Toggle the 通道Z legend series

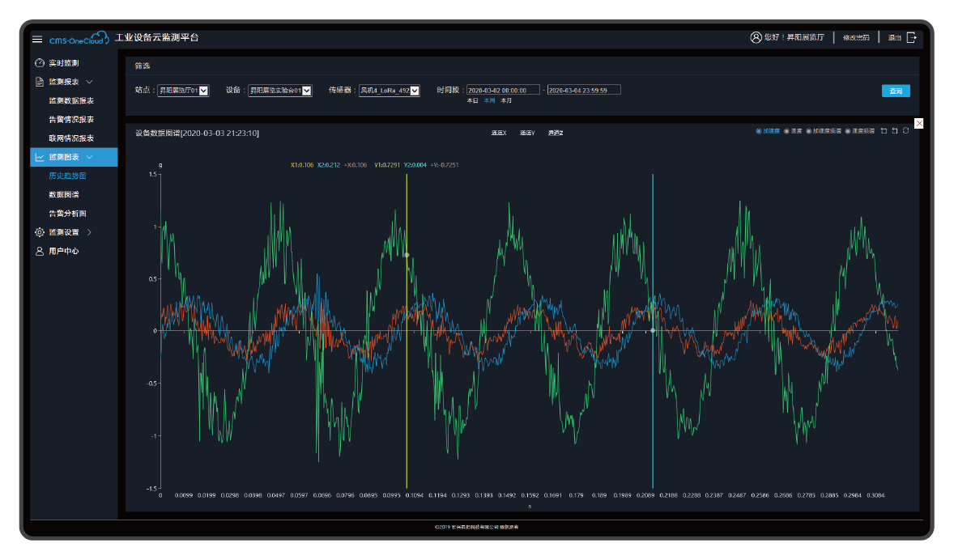coord(556,133)
